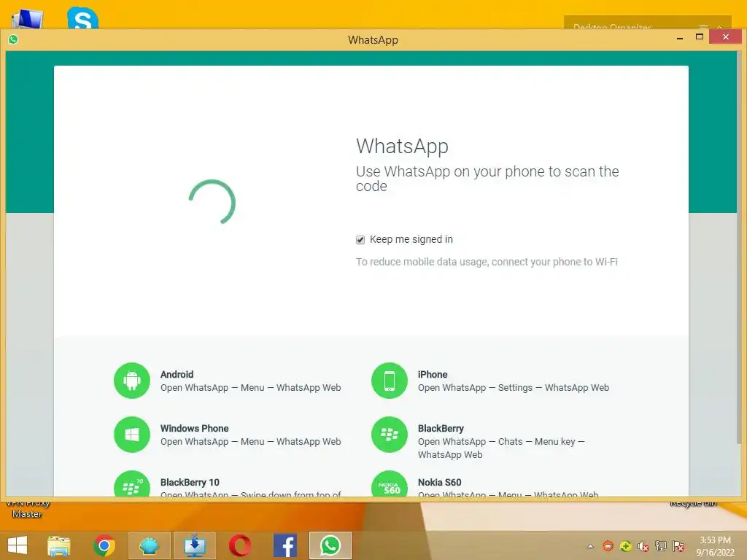Viewport: 747px width, 560px height.
Task: Minimize the WhatsApp window
Action: [680, 38]
